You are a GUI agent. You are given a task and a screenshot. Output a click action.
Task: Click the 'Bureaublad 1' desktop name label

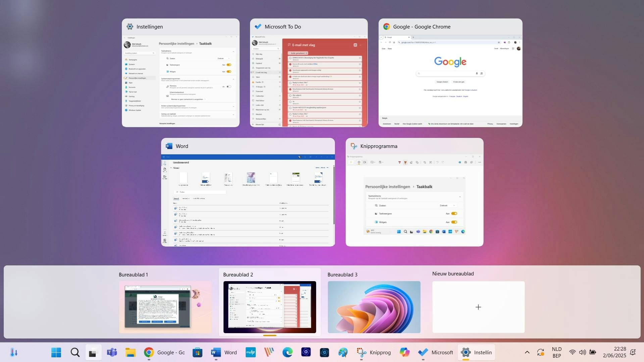tap(133, 275)
